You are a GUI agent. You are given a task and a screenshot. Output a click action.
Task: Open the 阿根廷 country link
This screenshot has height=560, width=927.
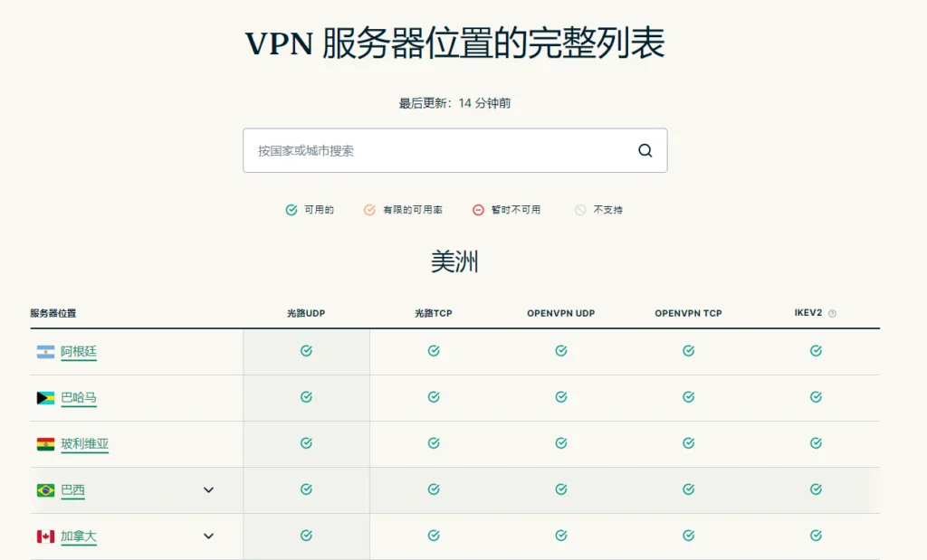pos(79,352)
